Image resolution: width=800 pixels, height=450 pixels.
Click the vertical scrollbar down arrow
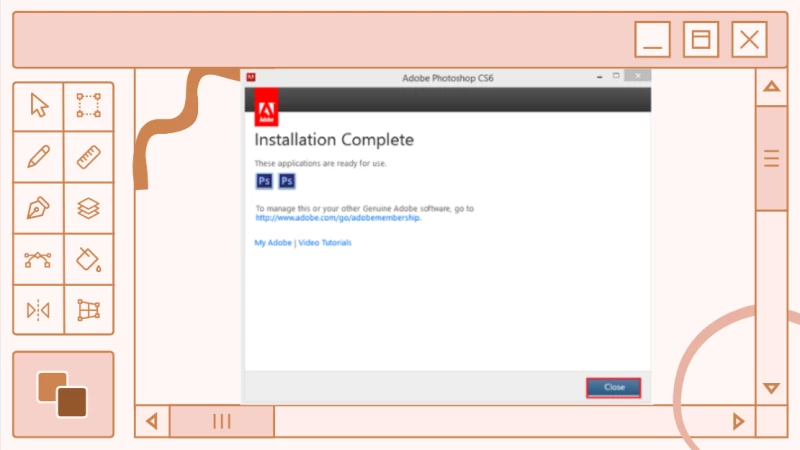tap(771, 388)
